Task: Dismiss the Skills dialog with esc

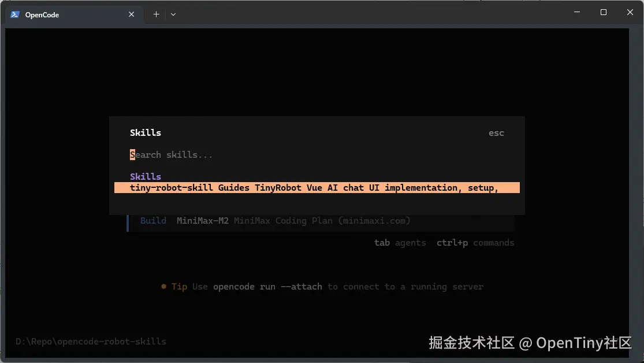Action: [496, 133]
